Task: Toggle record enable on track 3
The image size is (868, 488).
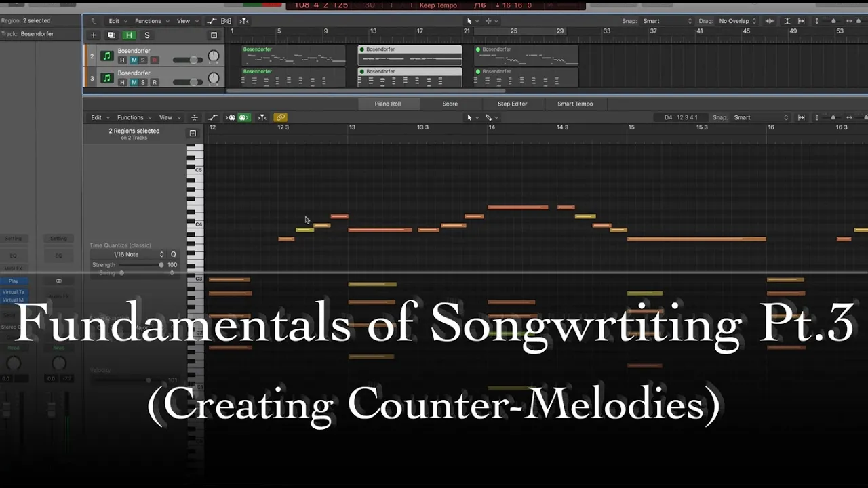Action: pyautogui.click(x=155, y=82)
